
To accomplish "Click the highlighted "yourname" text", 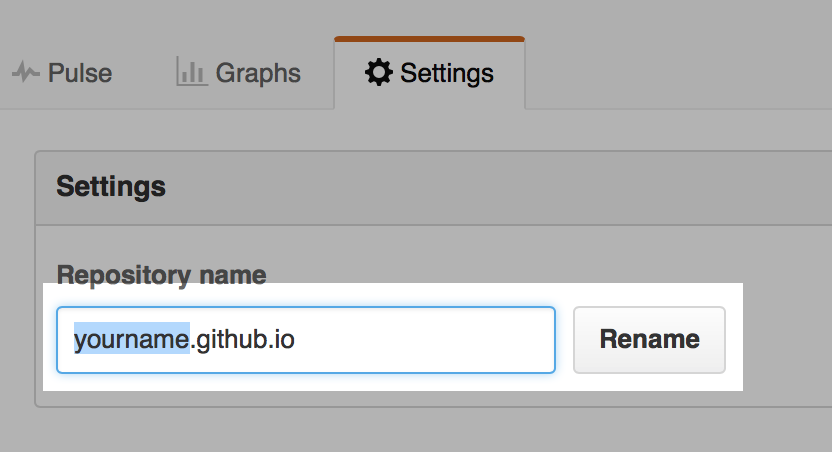I will [x=131, y=340].
